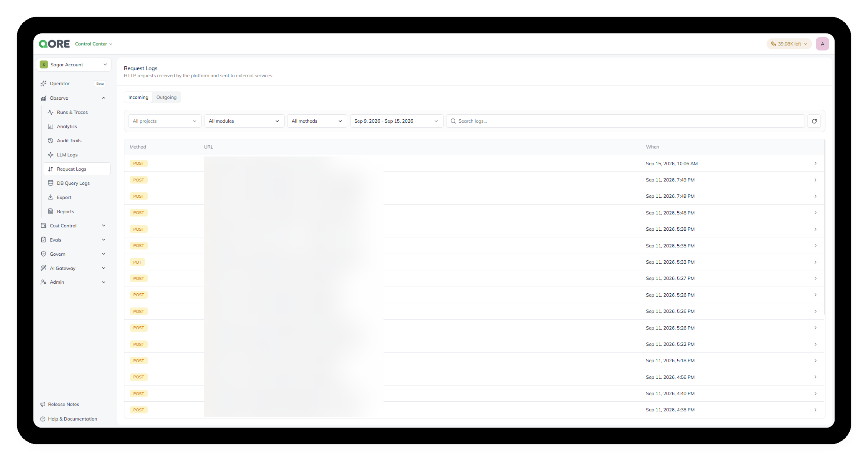Open the All methods dropdown
The width and height of the screenshot is (868, 461).
pyautogui.click(x=317, y=121)
